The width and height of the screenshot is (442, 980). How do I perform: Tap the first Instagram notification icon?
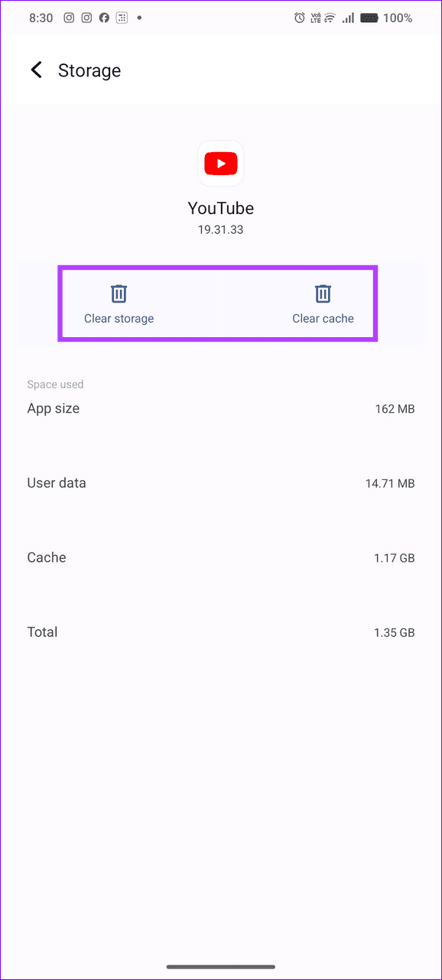[x=69, y=18]
